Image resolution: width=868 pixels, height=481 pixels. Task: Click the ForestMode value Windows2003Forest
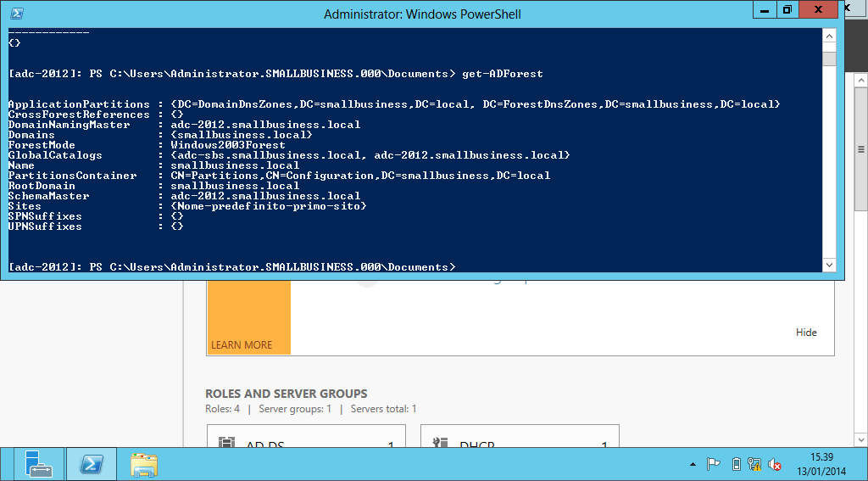pos(228,145)
